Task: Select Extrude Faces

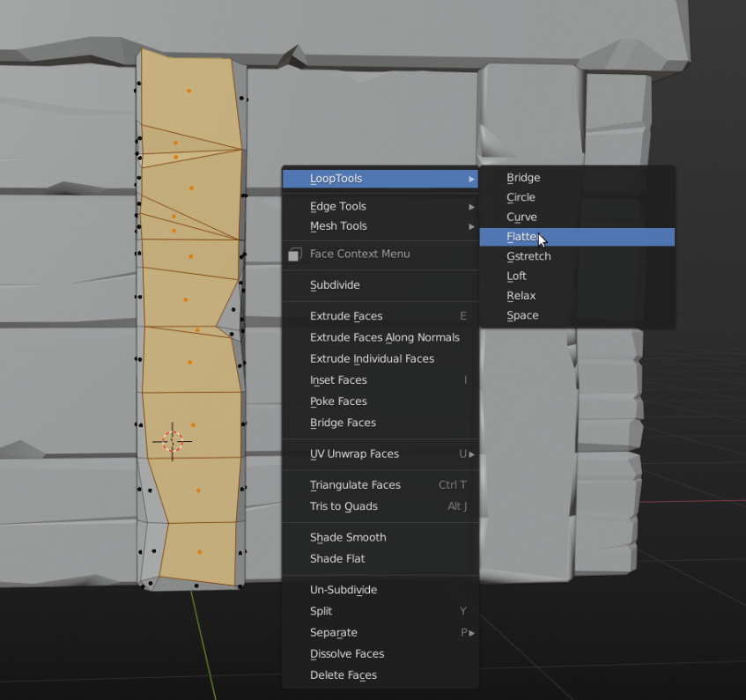Action: click(x=380, y=316)
